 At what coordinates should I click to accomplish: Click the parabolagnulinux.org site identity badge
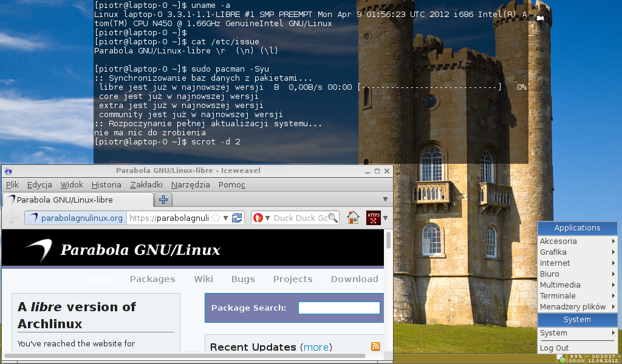(x=76, y=218)
